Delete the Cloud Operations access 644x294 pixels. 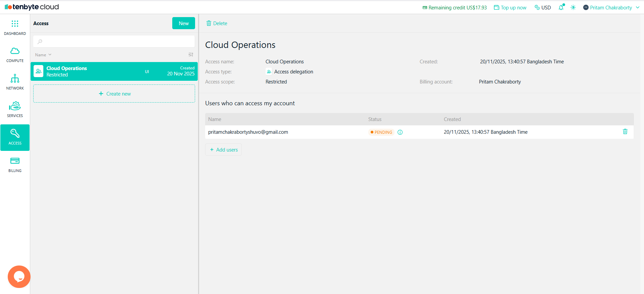pos(217,23)
